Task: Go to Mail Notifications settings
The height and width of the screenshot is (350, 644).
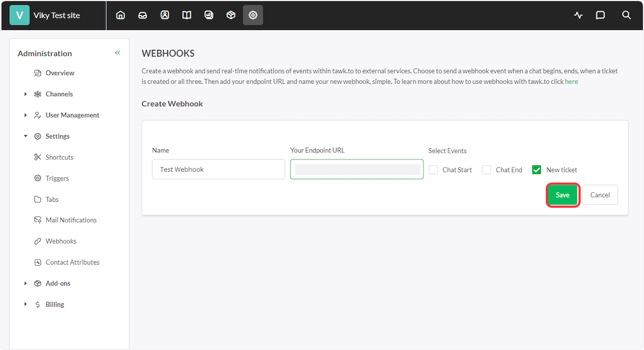Action: [71, 220]
